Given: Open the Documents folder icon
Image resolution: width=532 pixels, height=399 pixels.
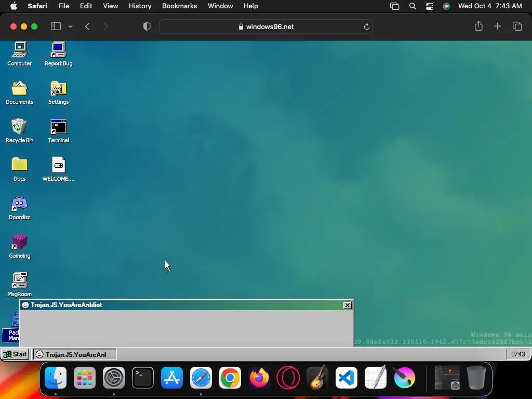Looking at the screenshot, I should coord(19,92).
